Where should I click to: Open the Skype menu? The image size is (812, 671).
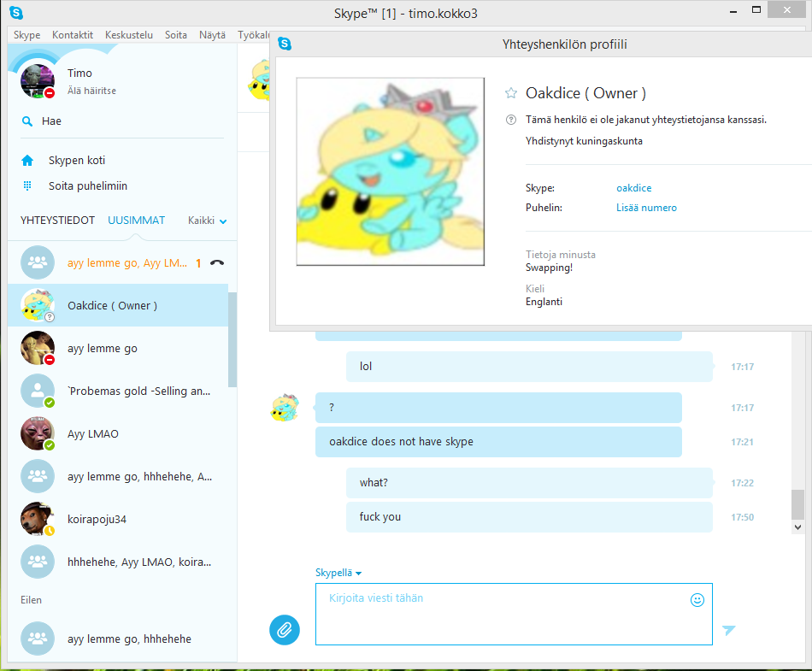27,35
